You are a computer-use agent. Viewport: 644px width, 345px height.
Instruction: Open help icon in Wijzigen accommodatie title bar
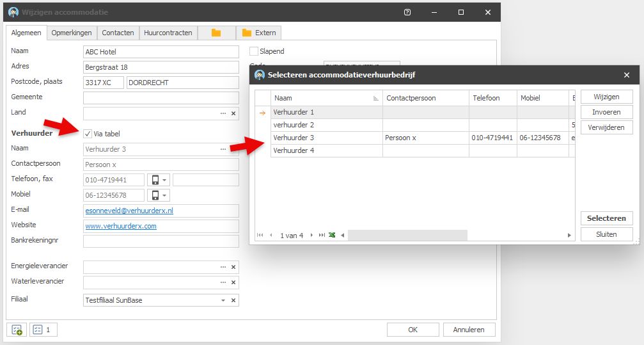(x=407, y=12)
